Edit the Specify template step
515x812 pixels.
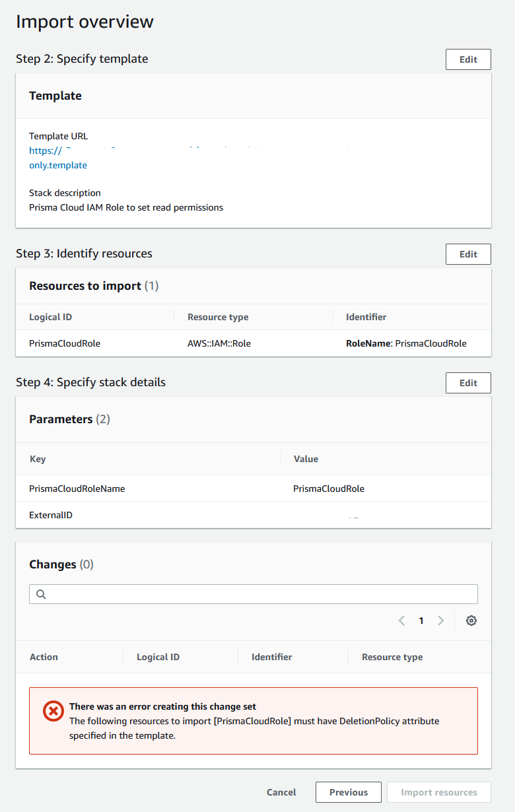pyautogui.click(x=468, y=59)
